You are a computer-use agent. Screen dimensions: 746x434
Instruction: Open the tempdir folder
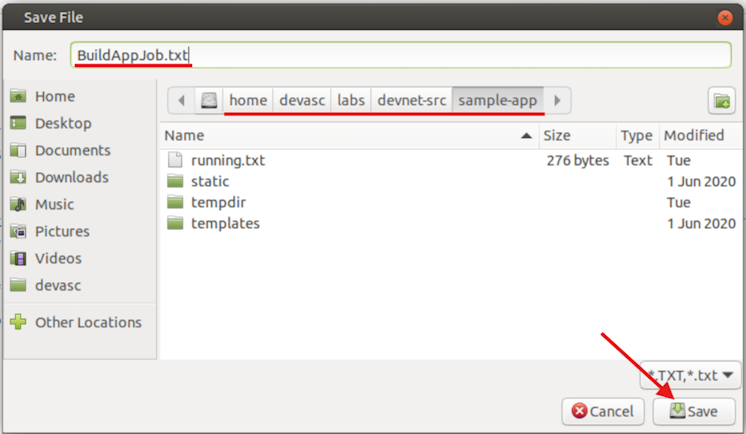click(218, 203)
